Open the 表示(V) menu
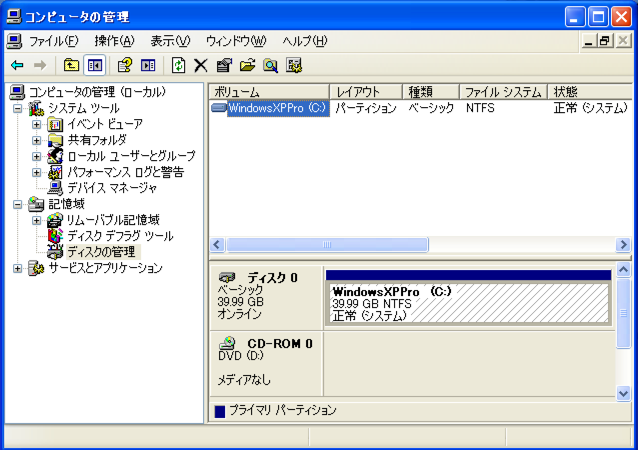The image size is (638, 450). tap(170, 41)
